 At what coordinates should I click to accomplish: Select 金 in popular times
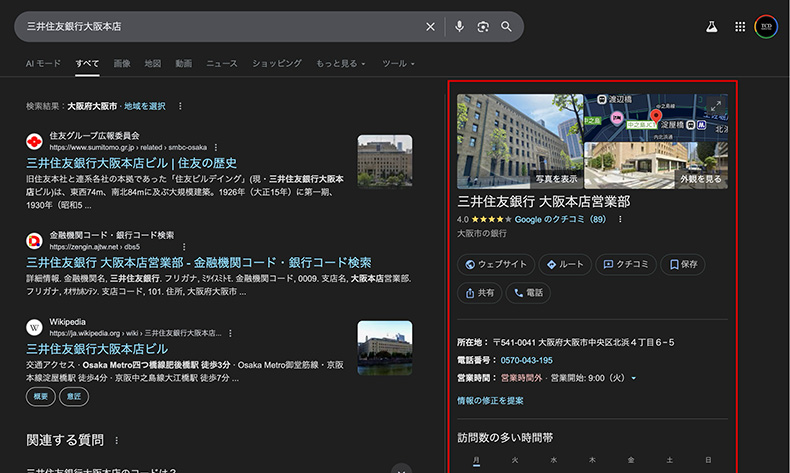(x=631, y=460)
